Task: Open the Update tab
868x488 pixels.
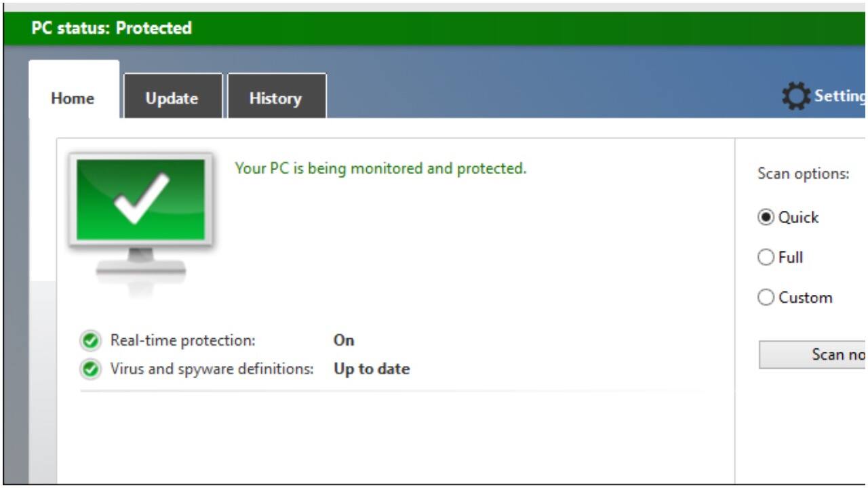Action: 172,98
